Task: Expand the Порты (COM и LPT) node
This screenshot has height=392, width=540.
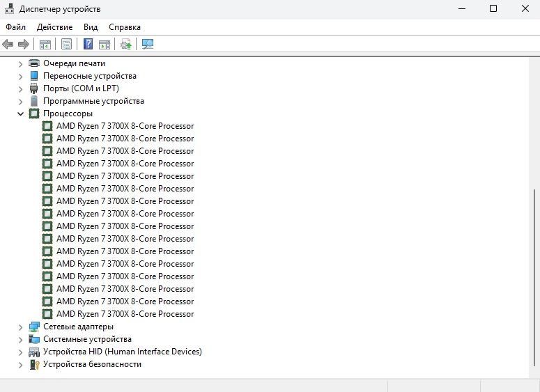Action: tap(21, 89)
